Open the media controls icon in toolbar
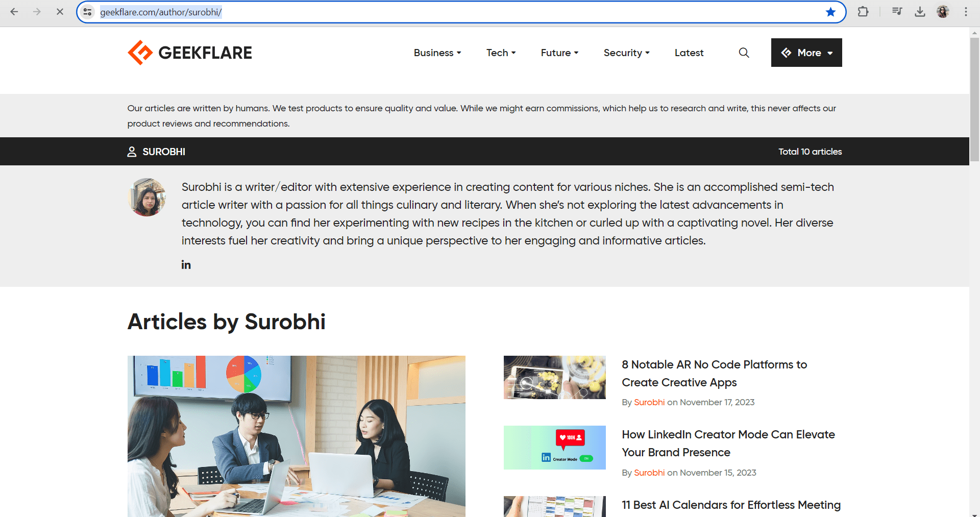 click(x=897, y=12)
